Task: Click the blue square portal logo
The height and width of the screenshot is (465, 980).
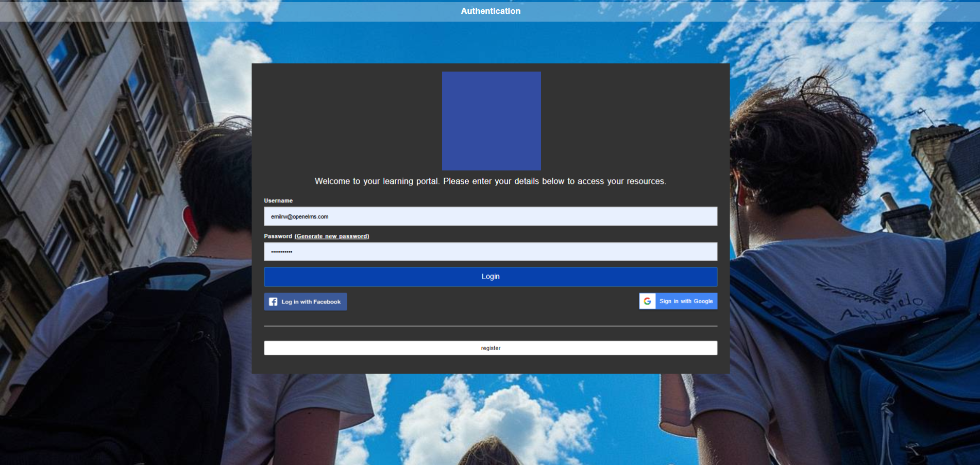Action: (491, 121)
